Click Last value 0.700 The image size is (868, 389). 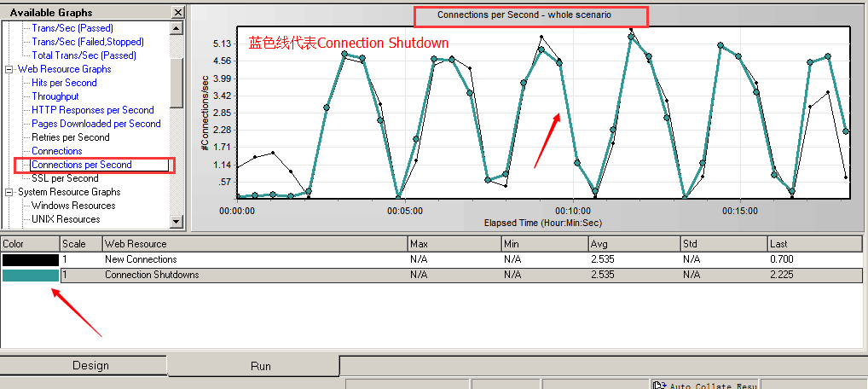[781, 259]
